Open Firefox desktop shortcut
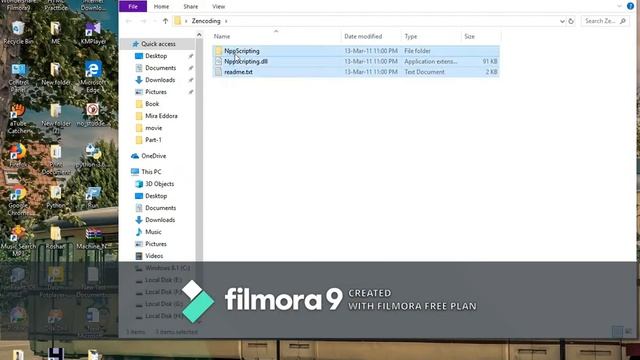Screen dimensions: 640x360 coord(18,155)
